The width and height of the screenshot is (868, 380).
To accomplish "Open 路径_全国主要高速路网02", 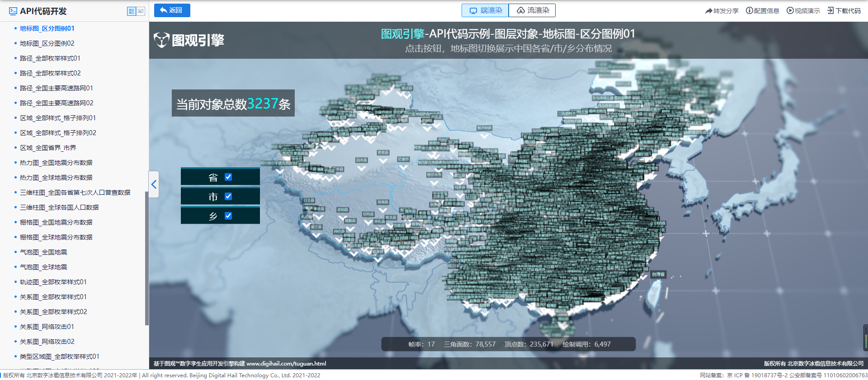I will click(x=57, y=103).
